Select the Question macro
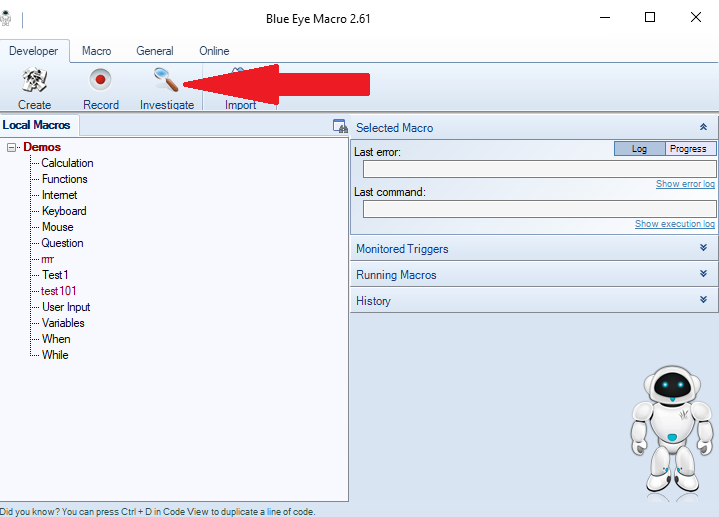 click(62, 243)
